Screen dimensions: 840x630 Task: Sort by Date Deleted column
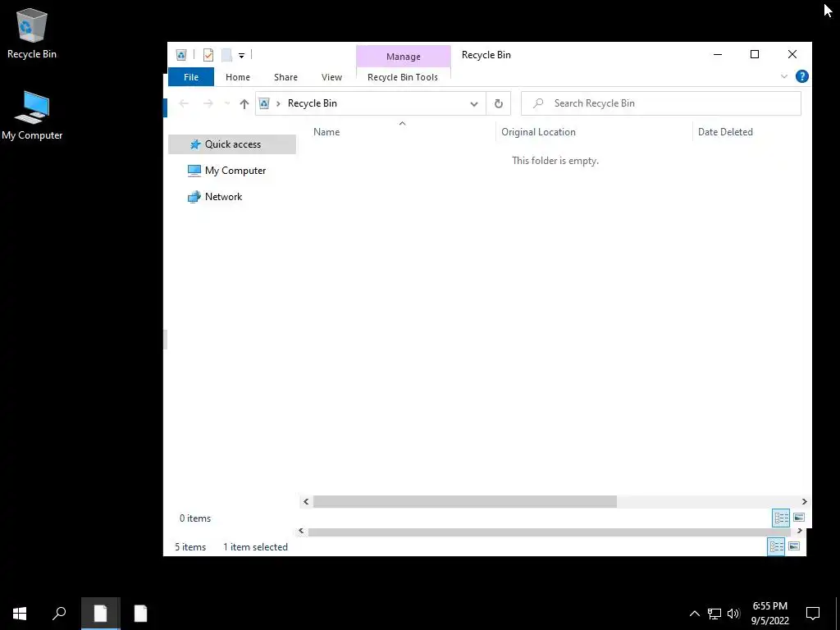[725, 132]
